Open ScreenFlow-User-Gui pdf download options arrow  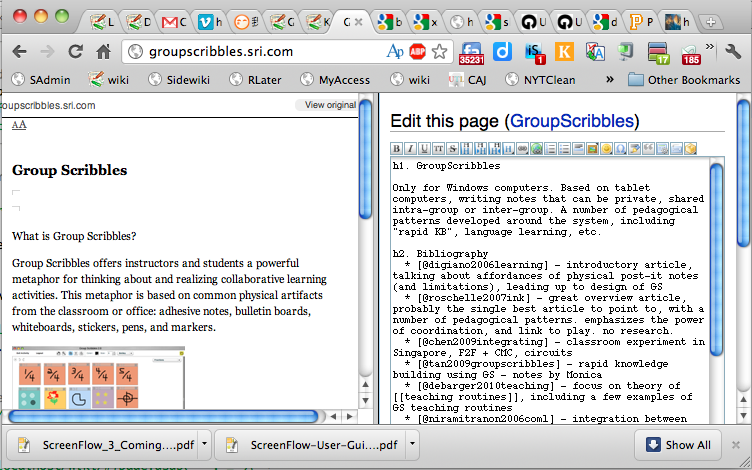pyautogui.click(x=412, y=444)
